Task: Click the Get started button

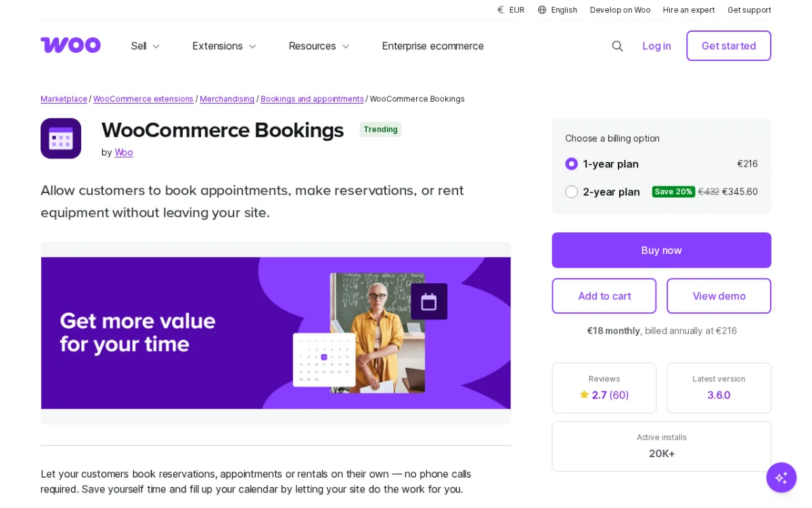Action: click(729, 46)
